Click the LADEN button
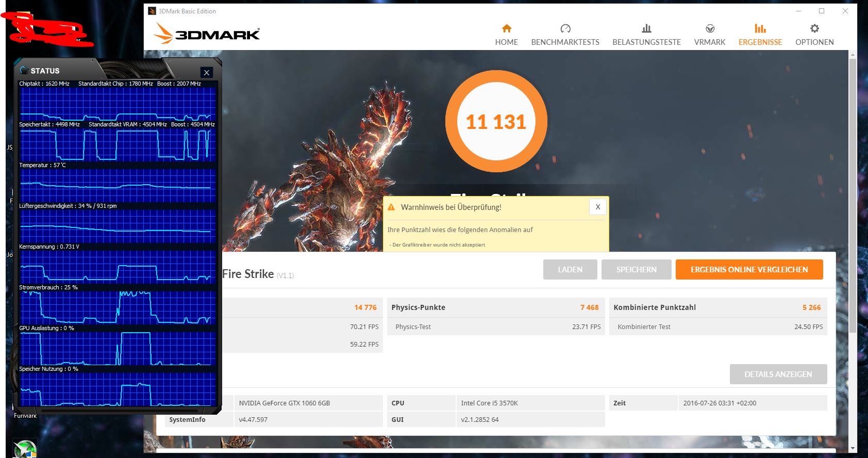The width and height of the screenshot is (868, 458). (x=570, y=269)
